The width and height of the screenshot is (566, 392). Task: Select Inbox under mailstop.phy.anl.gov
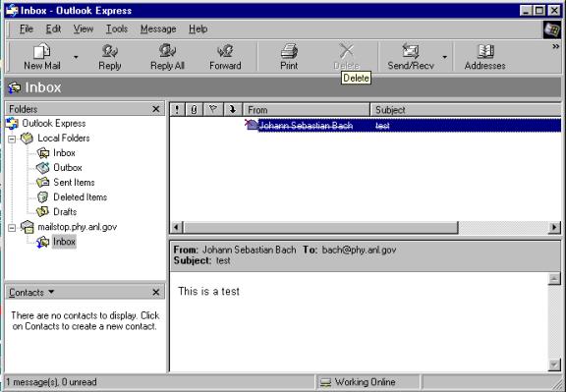pyautogui.click(x=64, y=242)
